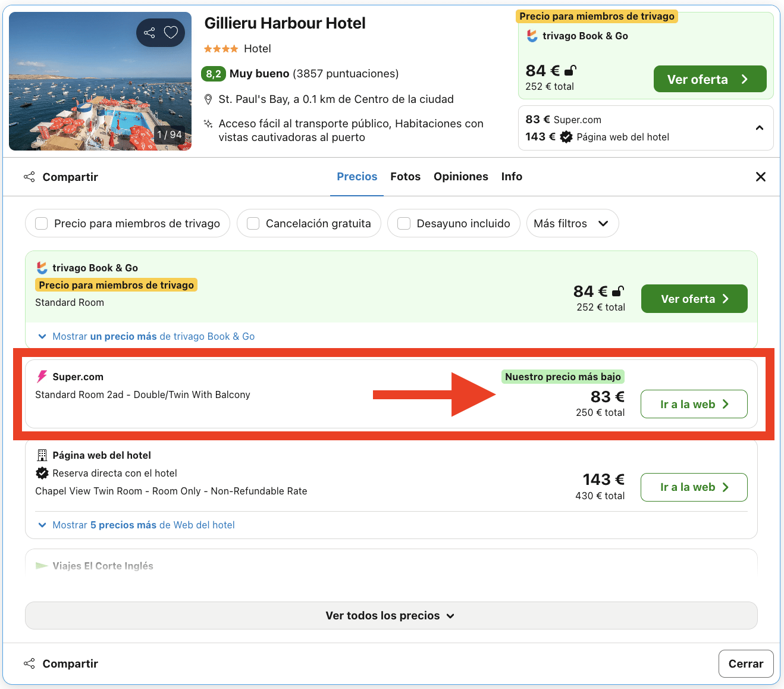Click 83 € Super.com in price summary
This screenshot has width=784, height=689.
(x=563, y=120)
